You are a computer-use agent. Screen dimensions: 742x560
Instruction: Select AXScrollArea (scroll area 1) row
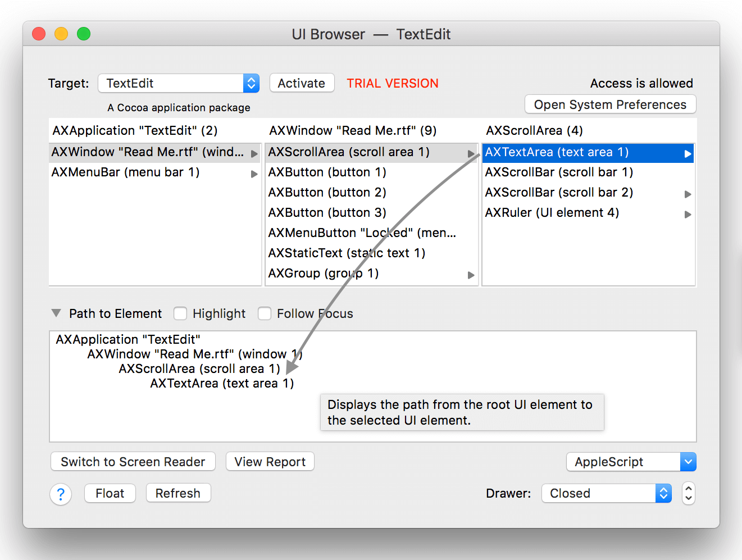[x=372, y=152]
